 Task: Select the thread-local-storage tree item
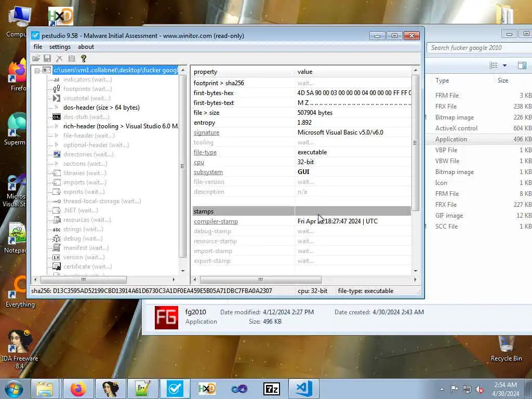pyautogui.click(x=102, y=201)
